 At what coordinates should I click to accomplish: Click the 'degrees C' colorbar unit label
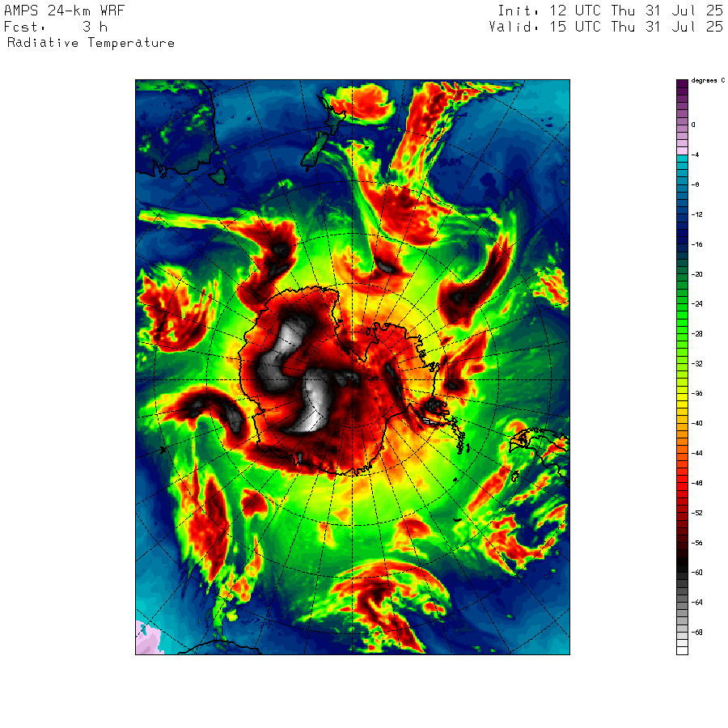[708, 81]
